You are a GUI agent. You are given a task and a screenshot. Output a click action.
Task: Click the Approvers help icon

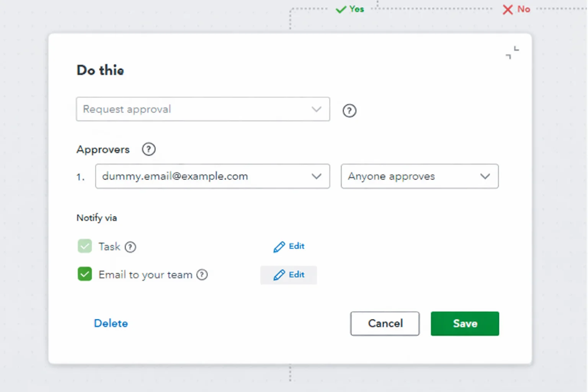[x=149, y=149]
